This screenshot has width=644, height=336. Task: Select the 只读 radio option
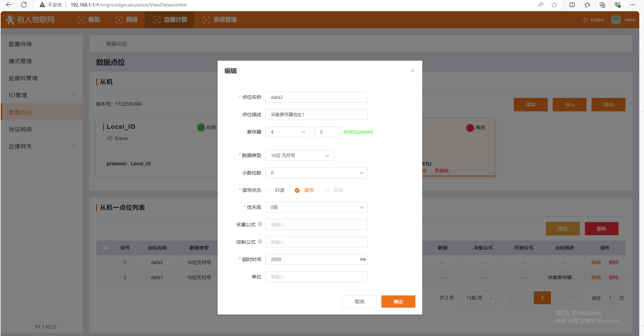pyautogui.click(x=268, y=190)
